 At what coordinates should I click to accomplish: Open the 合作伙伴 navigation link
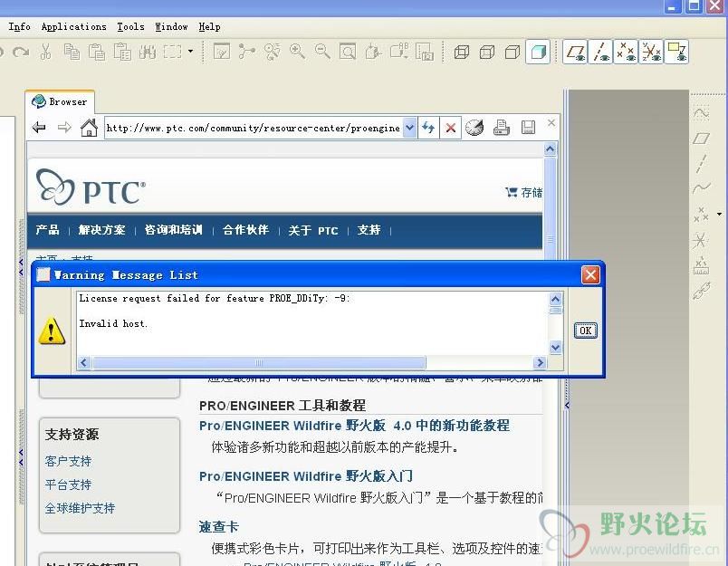245,230
